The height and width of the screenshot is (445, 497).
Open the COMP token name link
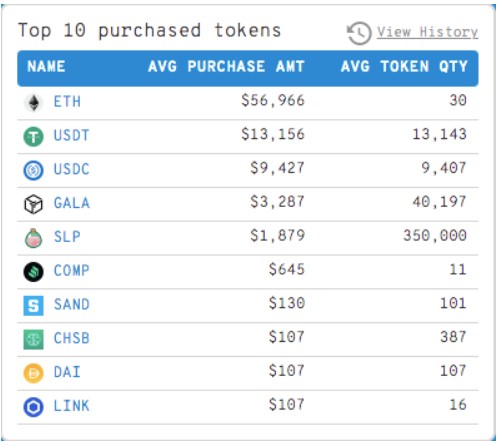pos(72,271)
